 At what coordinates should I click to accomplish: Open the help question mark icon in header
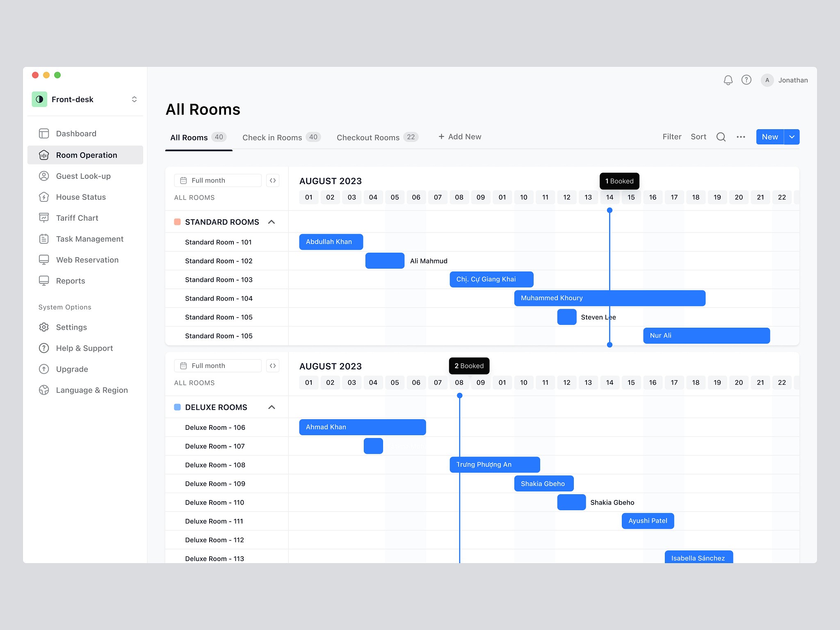[746, 80]
